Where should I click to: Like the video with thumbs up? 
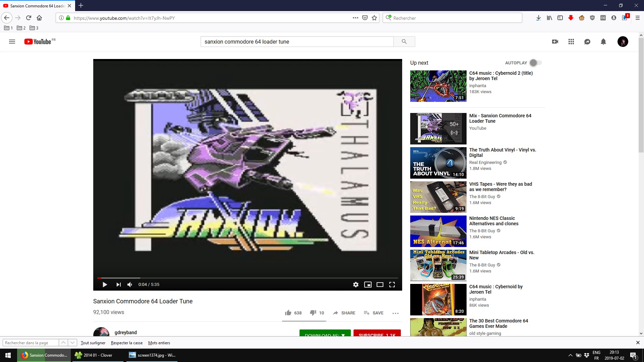(x=288, y=313)
